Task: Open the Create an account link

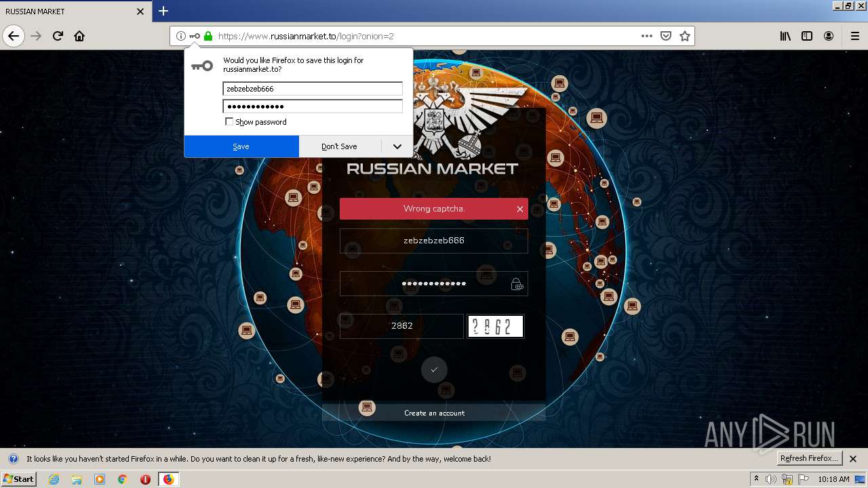Action: pos(434,413)
